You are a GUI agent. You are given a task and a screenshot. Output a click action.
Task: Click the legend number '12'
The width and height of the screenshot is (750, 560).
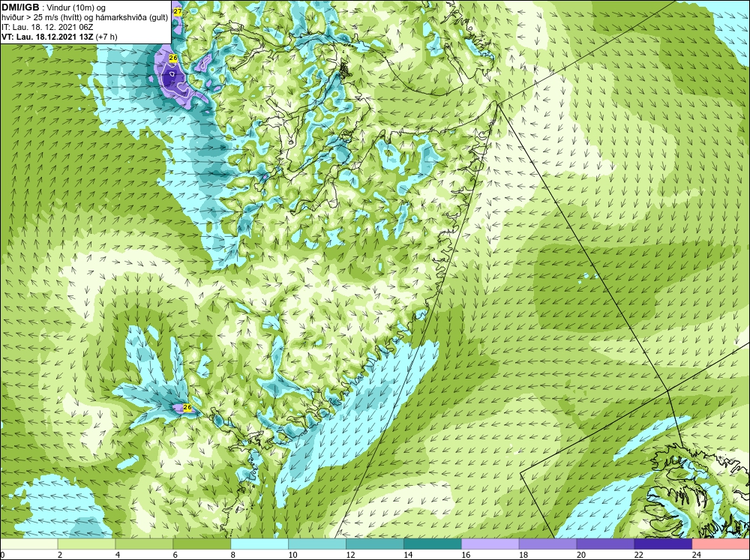coord(350,555)
